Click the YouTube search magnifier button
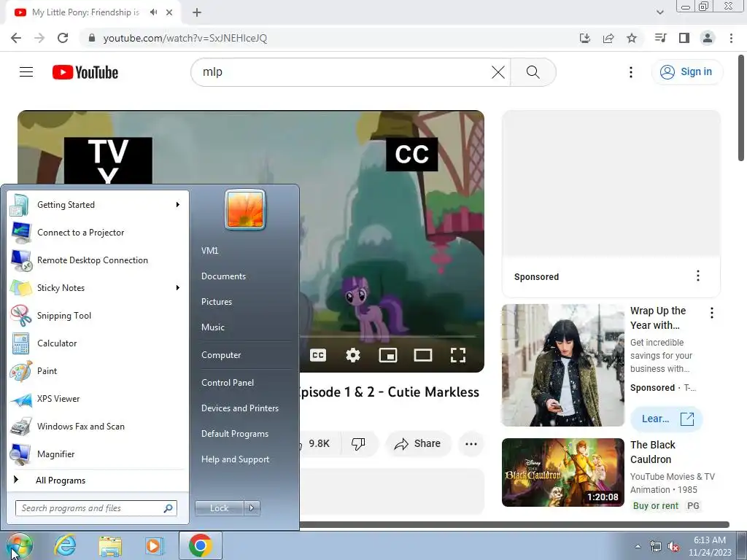The width and height of the screenshot is (747, 560). click(533, 72)
